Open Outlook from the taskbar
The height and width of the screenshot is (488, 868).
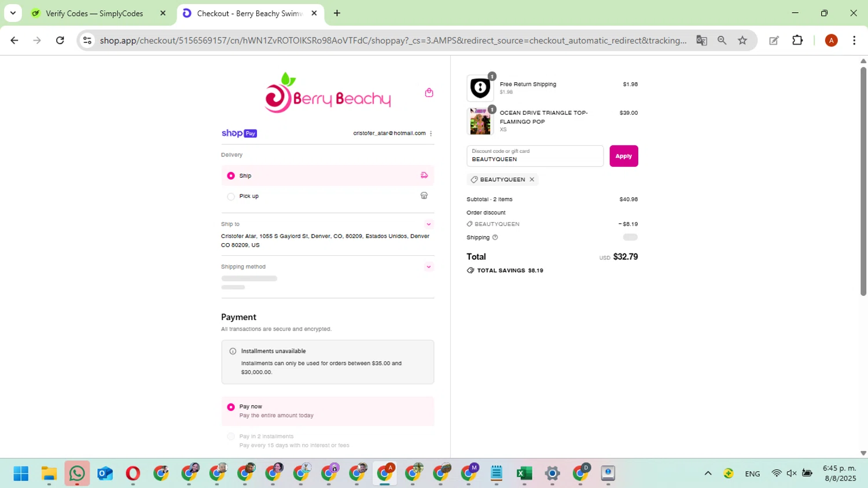pyautogui.click(x=105, y=474)
